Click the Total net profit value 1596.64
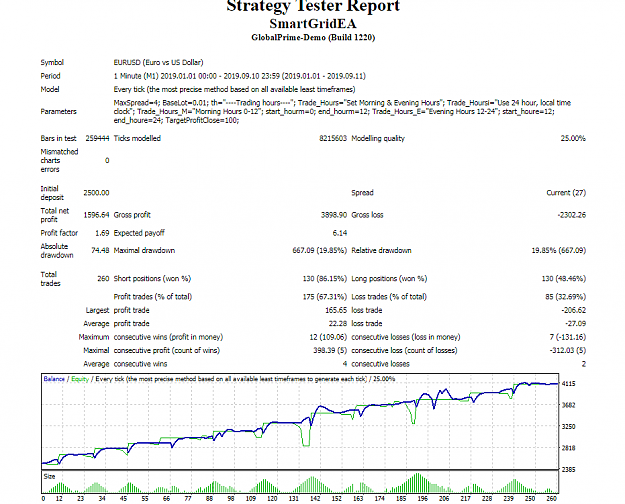 [96, 215]
